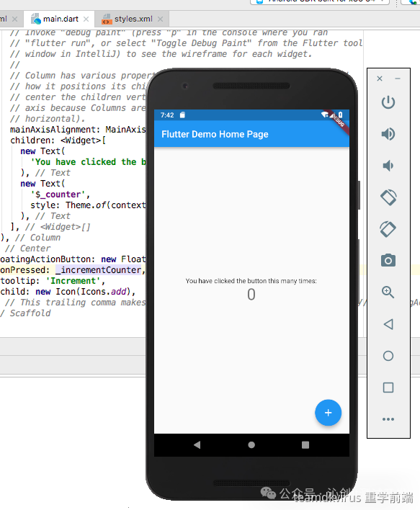420x510 pixels.
Task: Tap the phone's Home navigation button
Action: (251, 444)
